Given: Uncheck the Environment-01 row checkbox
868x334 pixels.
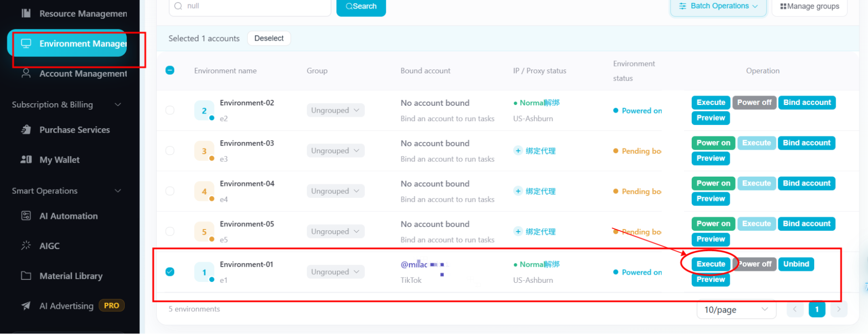Looking at the screenshot, I should [170, 272].
